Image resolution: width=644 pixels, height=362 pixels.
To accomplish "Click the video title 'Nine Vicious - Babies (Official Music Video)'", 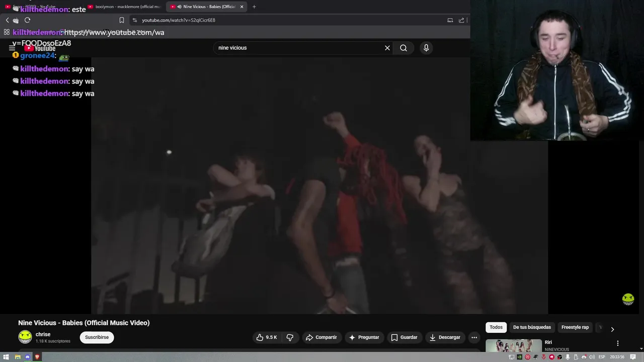I will click(x=84, y=323).
